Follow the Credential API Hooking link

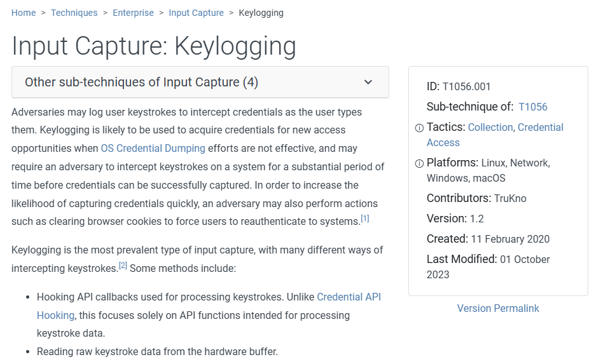coord(349,297)
